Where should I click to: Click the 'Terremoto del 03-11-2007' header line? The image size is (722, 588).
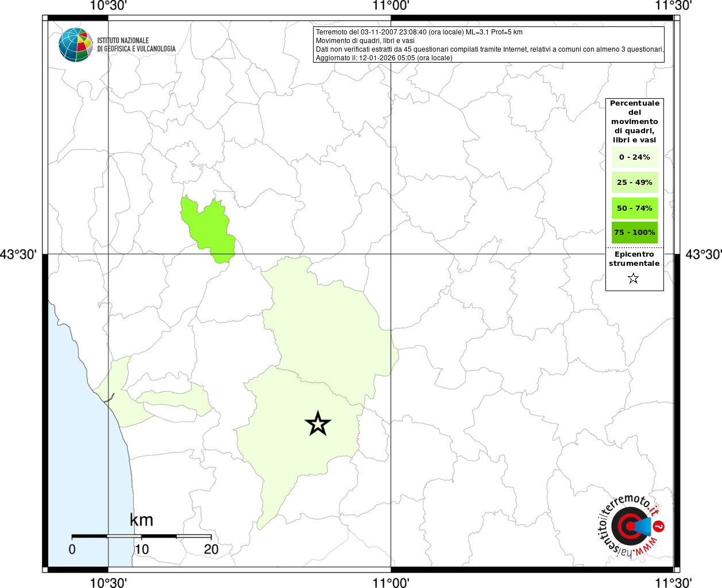(x=419, y=32)
